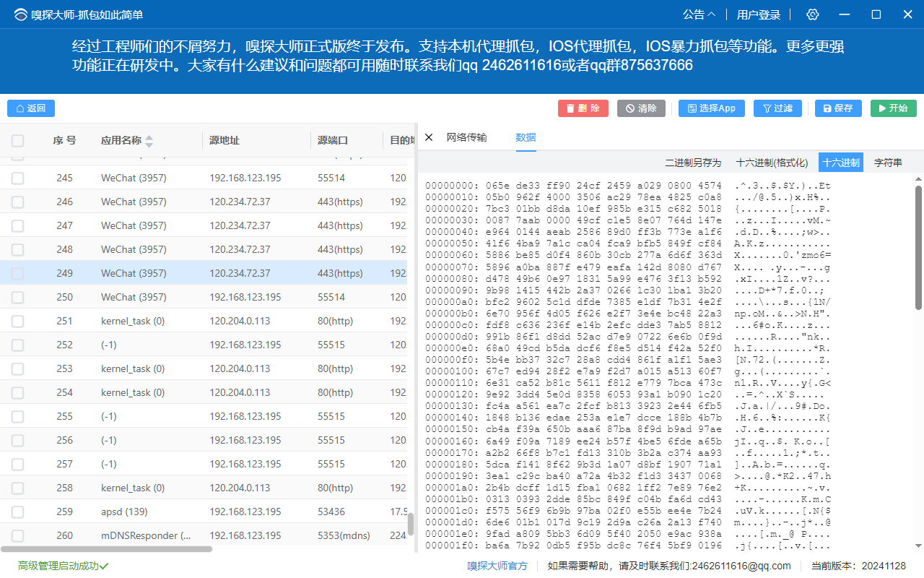Select the apsd (139) row name
The image size is (924, 578).
click(125, 512)
